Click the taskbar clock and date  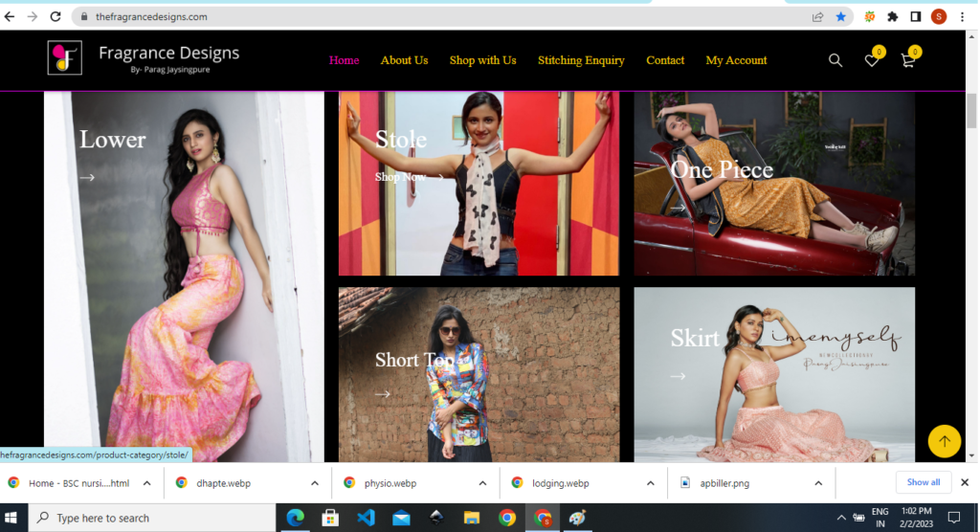pos(916,518)
